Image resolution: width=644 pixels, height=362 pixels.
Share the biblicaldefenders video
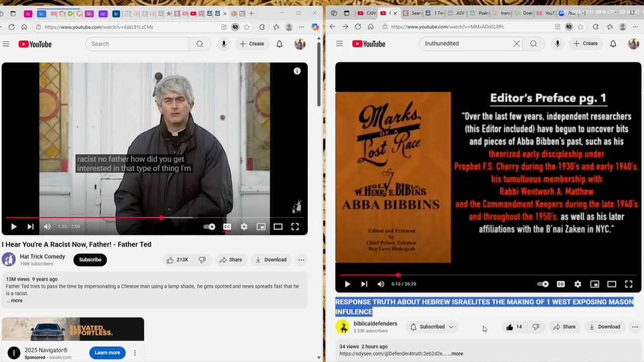click(564, 327)
